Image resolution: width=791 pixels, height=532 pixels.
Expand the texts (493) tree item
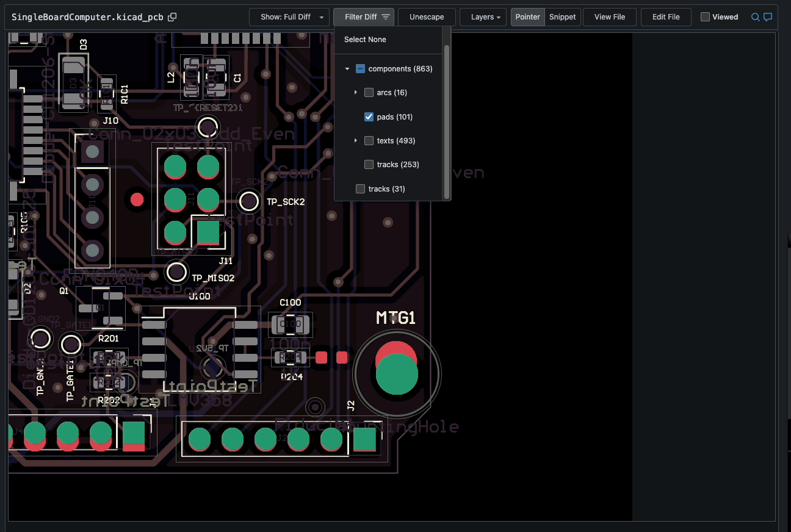[356, 140]
